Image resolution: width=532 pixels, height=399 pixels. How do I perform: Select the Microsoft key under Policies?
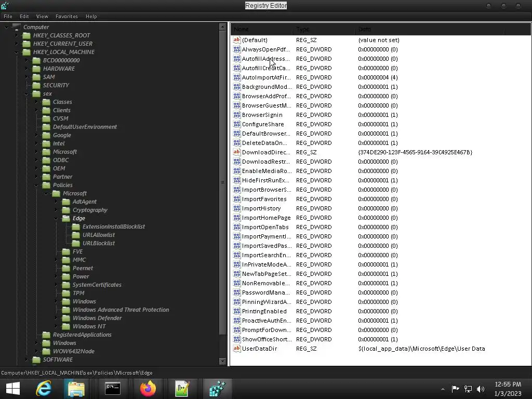(x=75, y=193)
